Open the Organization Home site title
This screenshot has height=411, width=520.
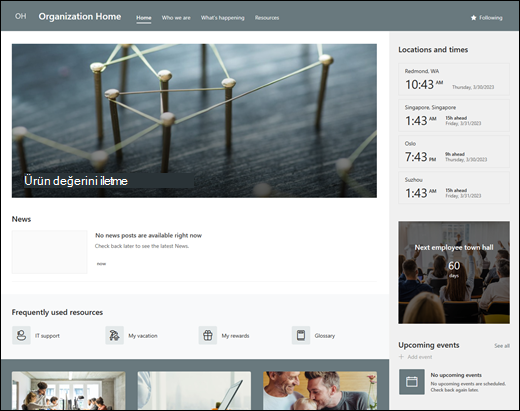(x=80, y=17)
